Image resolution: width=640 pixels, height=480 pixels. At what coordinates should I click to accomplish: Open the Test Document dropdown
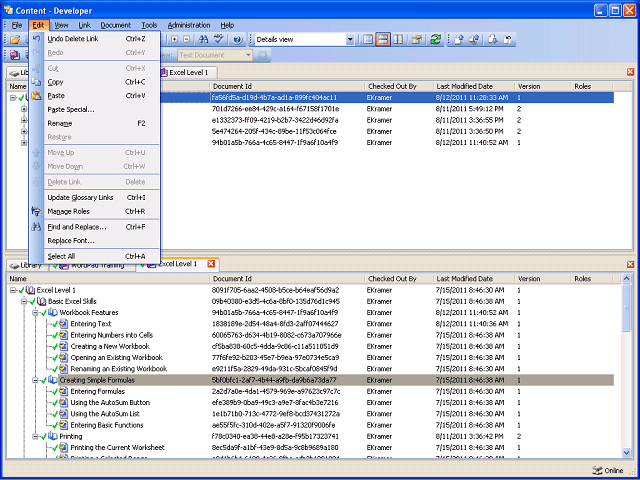coord(248,55)
